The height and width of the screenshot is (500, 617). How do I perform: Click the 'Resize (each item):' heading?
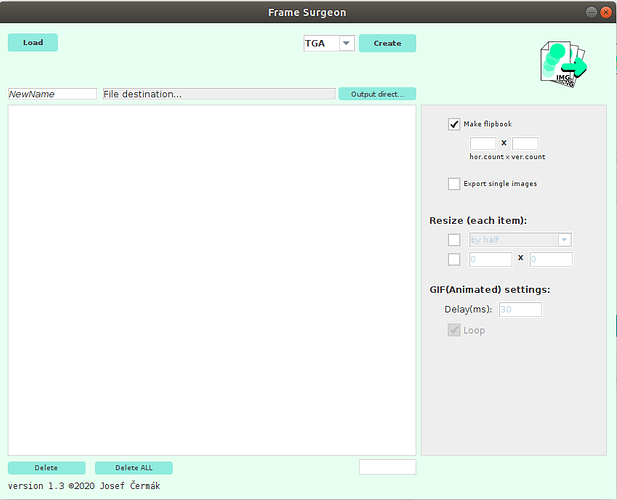click(x=478, y=221)
